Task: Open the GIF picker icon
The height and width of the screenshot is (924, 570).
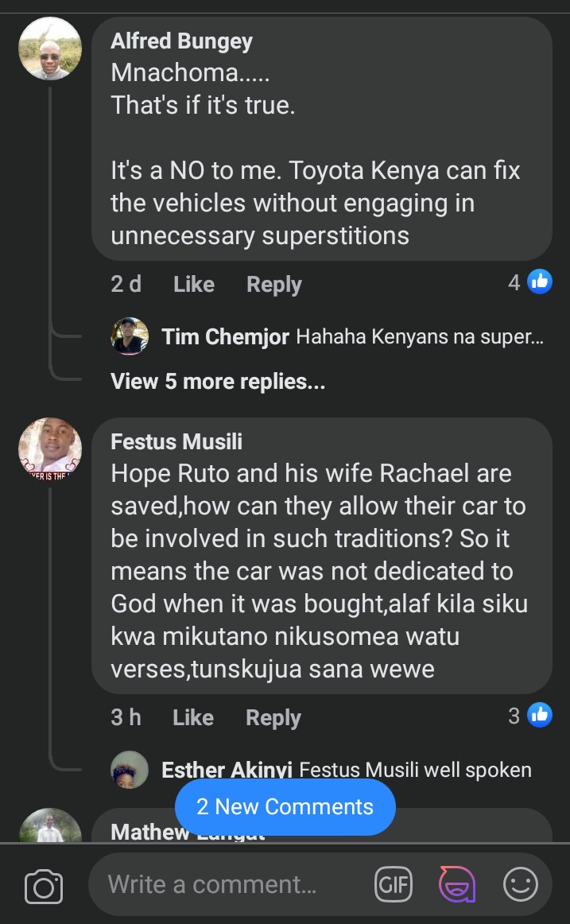Action: [x=394, y=884]
